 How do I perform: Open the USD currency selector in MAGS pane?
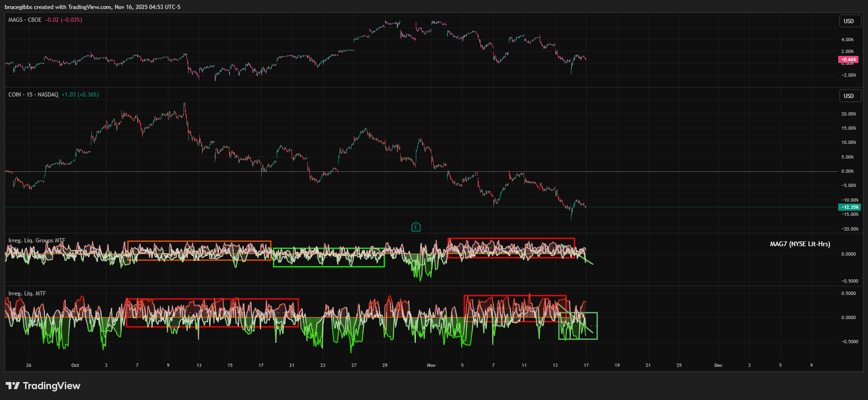click(x=849, y=21)
